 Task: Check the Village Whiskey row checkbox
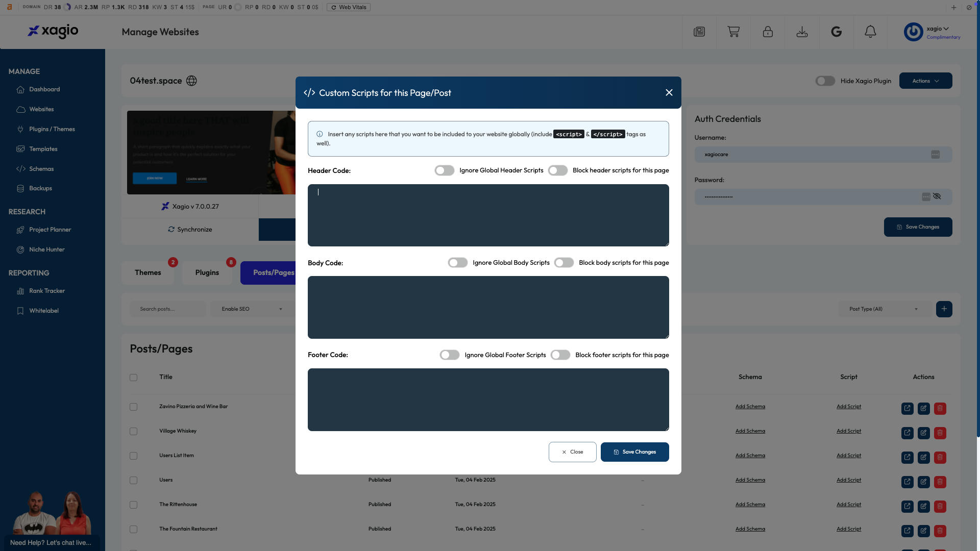tap(133, 431)
